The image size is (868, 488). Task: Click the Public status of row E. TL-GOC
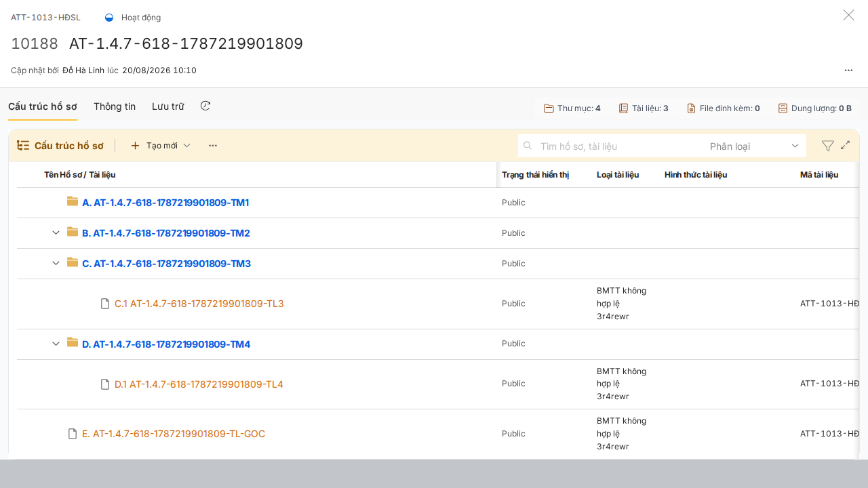[x=513, y=434]
